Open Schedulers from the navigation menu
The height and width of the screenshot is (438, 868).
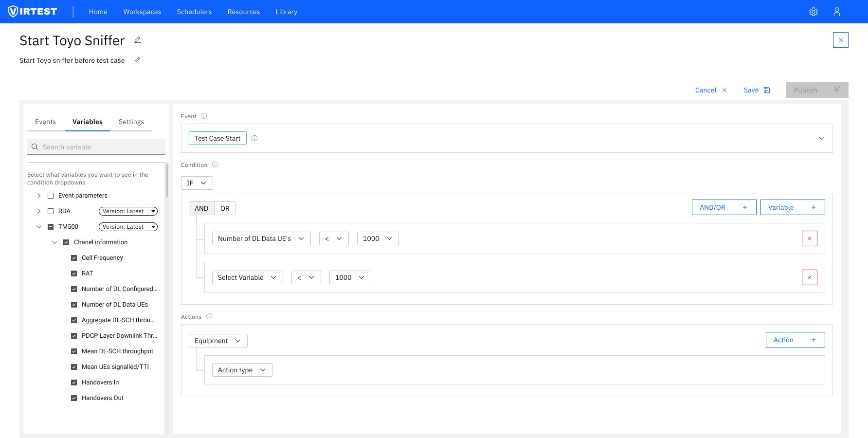(x=194, y=12)
